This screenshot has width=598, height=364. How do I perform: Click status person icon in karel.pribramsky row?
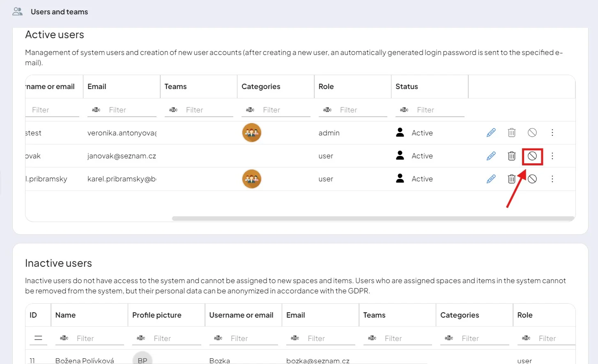(400, 178)
